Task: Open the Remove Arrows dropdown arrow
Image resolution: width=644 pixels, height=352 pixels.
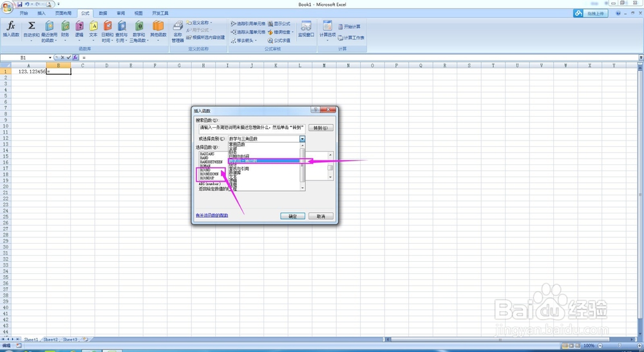Action: point(256,41)
